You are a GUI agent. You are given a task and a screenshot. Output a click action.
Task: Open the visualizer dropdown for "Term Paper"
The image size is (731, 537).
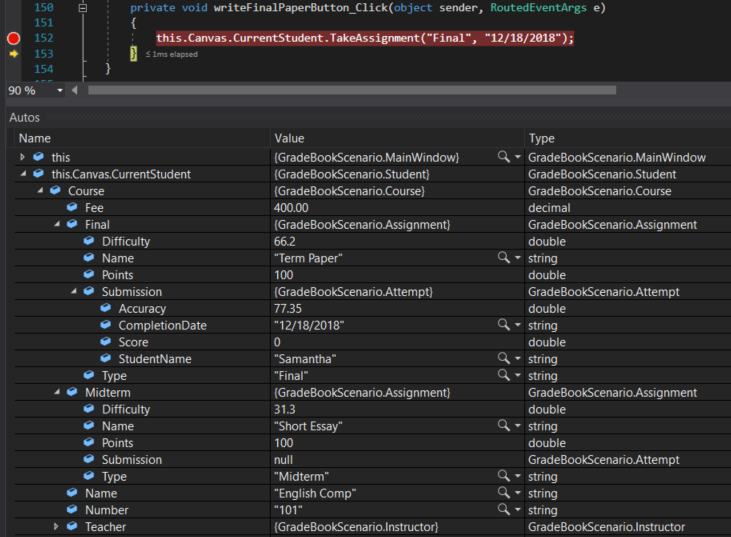pos(517,258)
